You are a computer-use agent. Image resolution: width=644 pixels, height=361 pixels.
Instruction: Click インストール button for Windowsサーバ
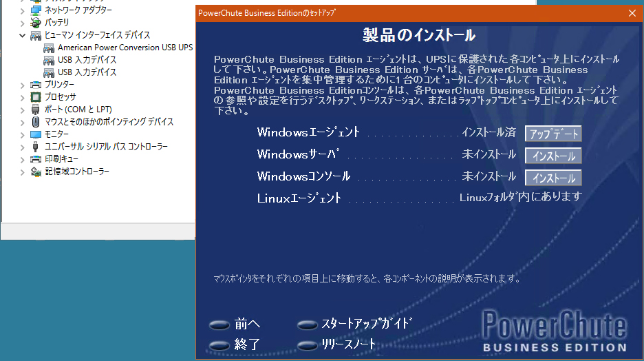tap(553, 156)
